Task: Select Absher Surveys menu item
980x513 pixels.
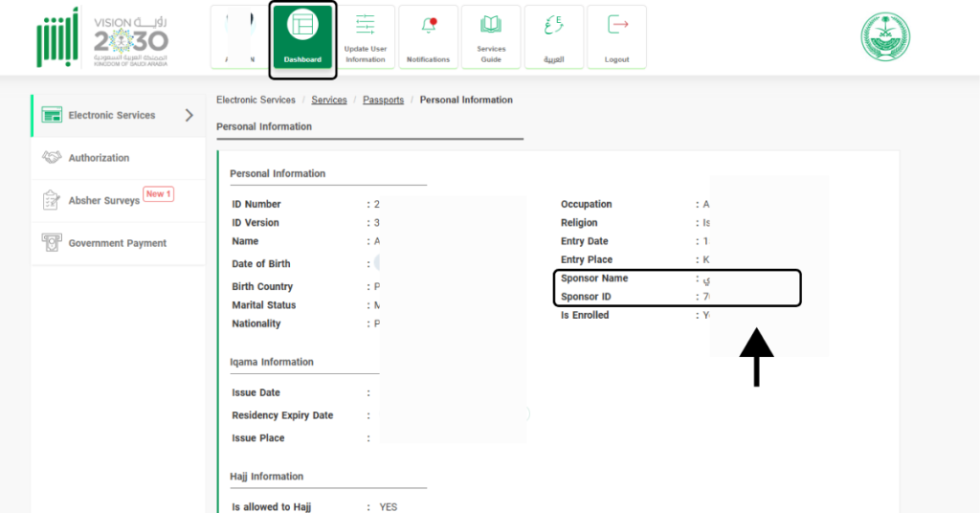Action: tap(103, 201)
